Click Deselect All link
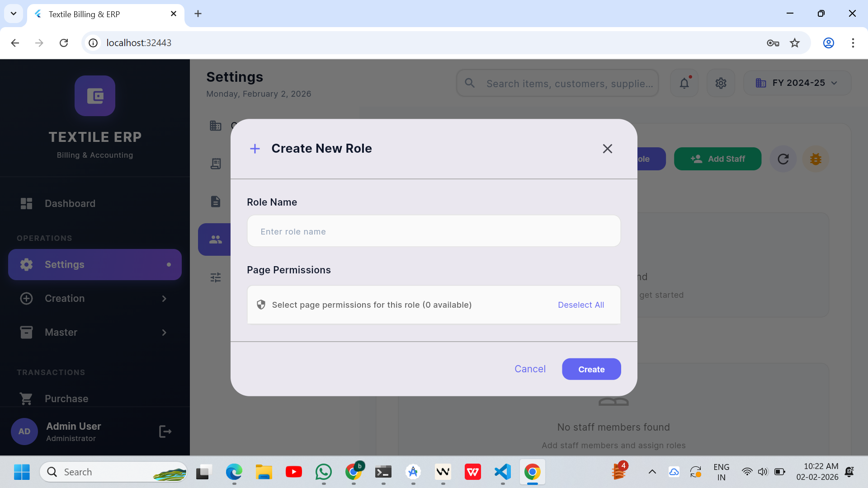Viewport: 868px width, 488px height. pyautogui.click(x=580, y=305)
